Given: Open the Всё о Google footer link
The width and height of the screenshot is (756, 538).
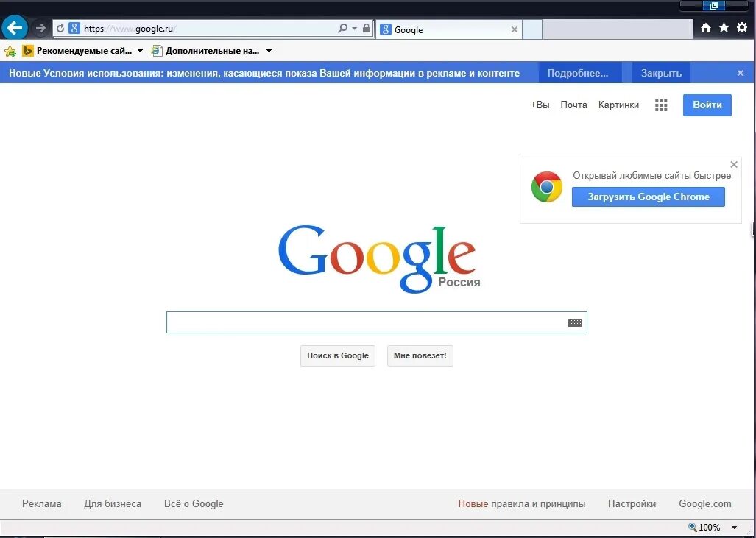Looking at the screenshot, I should [194, 503].
